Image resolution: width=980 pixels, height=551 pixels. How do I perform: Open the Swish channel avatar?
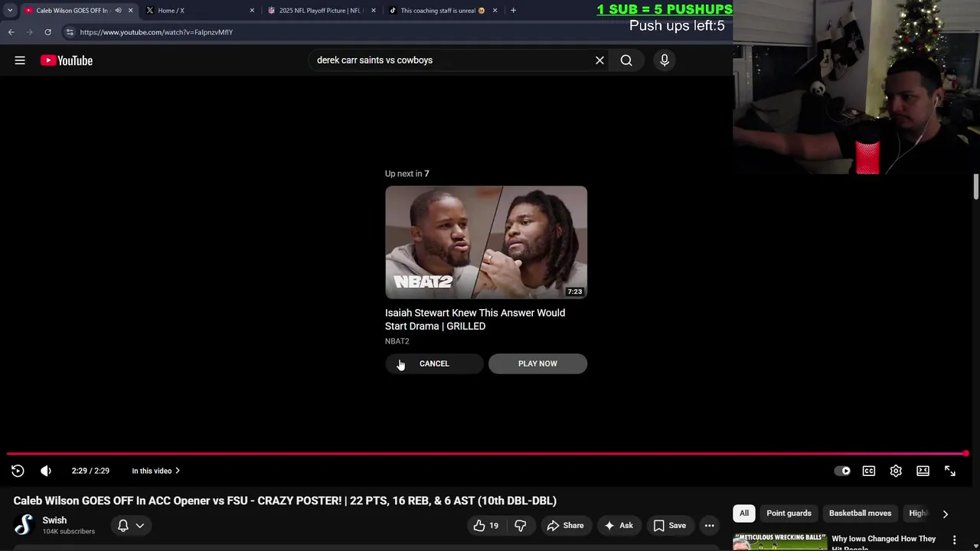[24, 525]
